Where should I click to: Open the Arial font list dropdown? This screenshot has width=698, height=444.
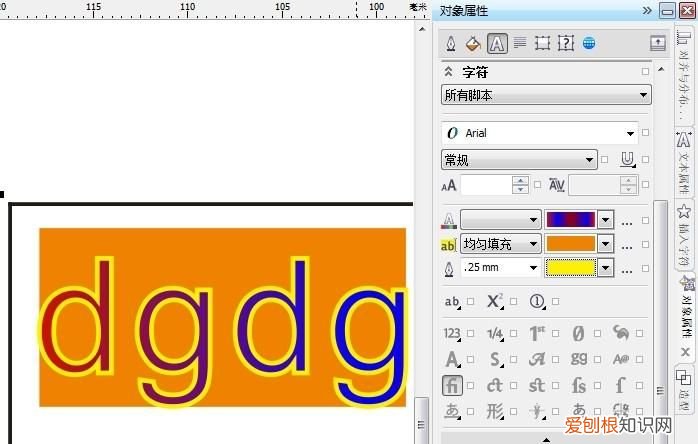(630, 133)
